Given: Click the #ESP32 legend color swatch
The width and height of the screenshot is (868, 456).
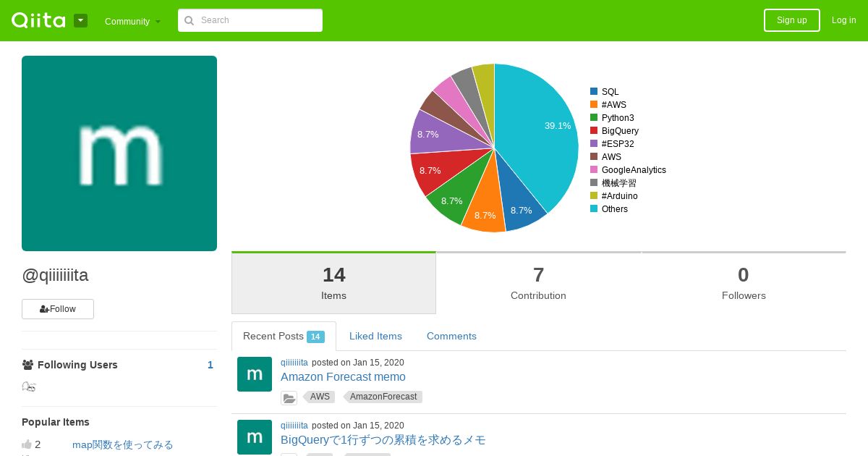Looking at the screenshot, I should pos(594,144).
